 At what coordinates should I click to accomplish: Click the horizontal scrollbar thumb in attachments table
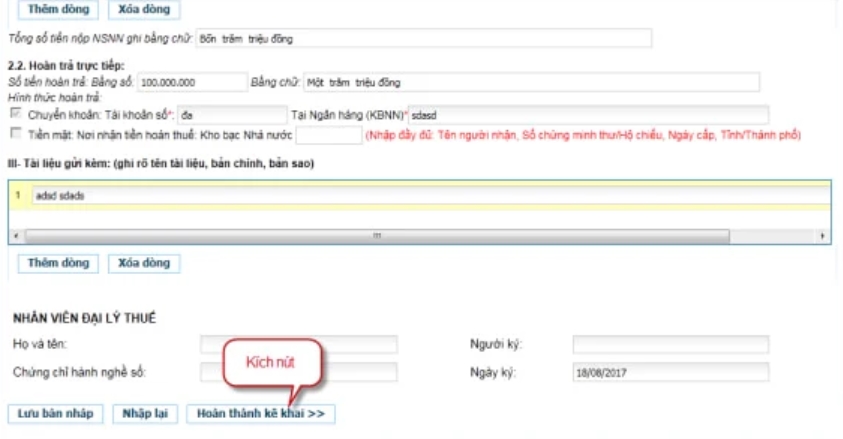378,235
